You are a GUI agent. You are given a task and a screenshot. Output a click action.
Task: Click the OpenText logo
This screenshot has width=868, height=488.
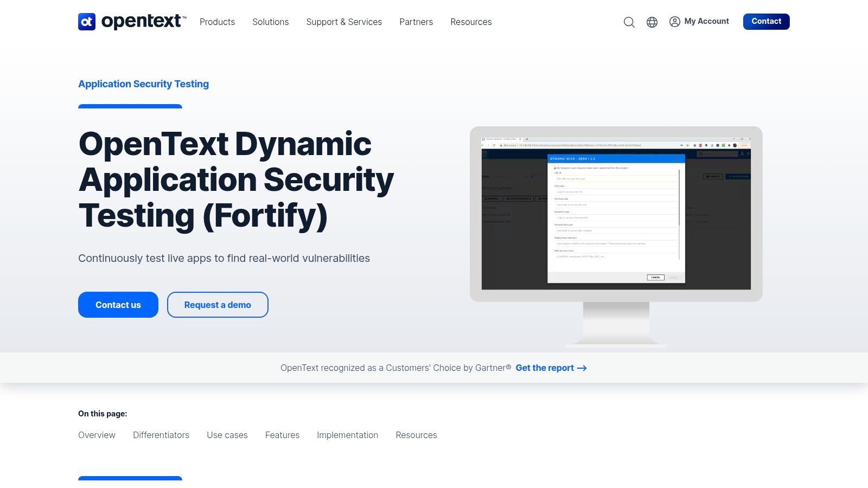(x=132, y=22)
